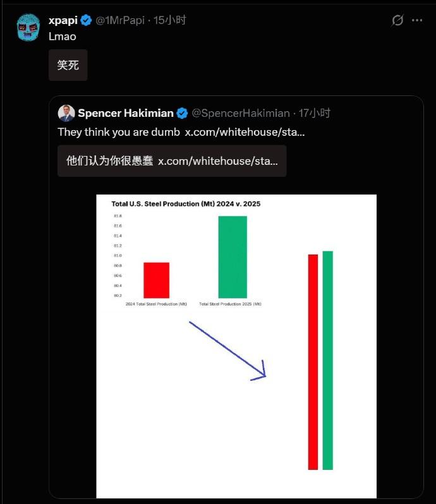436x504 pixels.
Task: Open the xpapi display name
Action: click(63, 20)
